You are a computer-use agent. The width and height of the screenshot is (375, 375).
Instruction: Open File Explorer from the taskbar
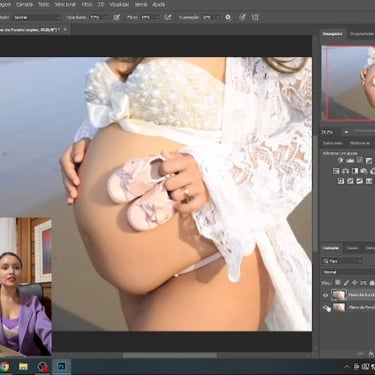23,367
